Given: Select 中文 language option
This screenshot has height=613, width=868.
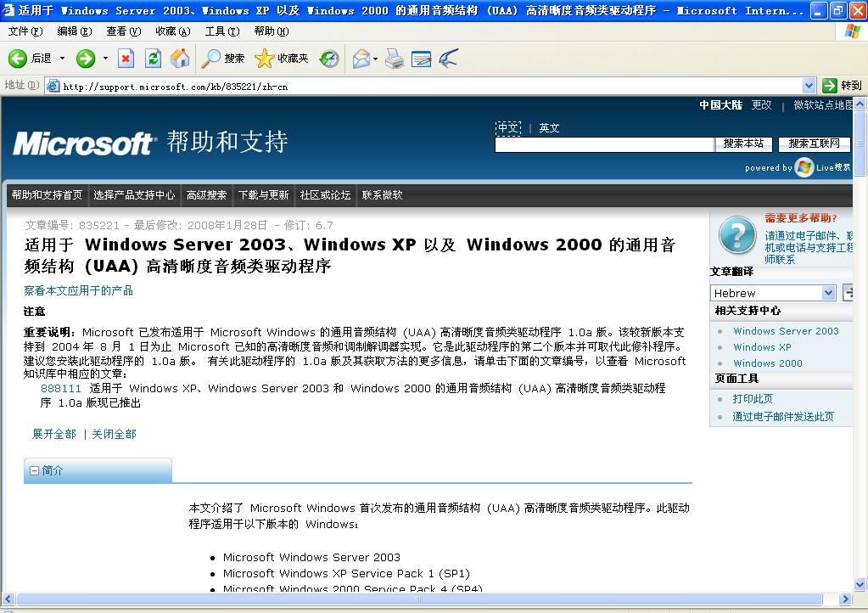Looking at the screenshot, I should 508,128.
